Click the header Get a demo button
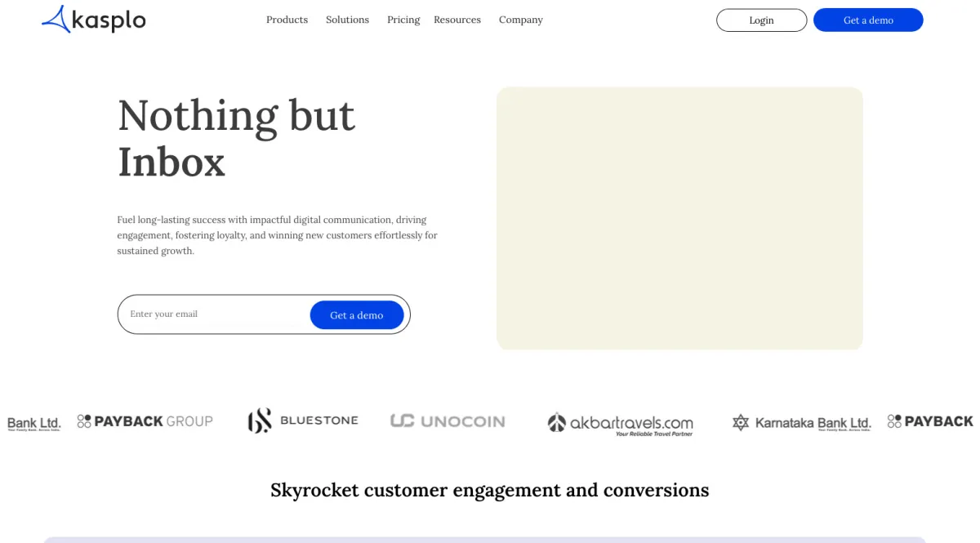980x543 pixels. coord(868,20)
